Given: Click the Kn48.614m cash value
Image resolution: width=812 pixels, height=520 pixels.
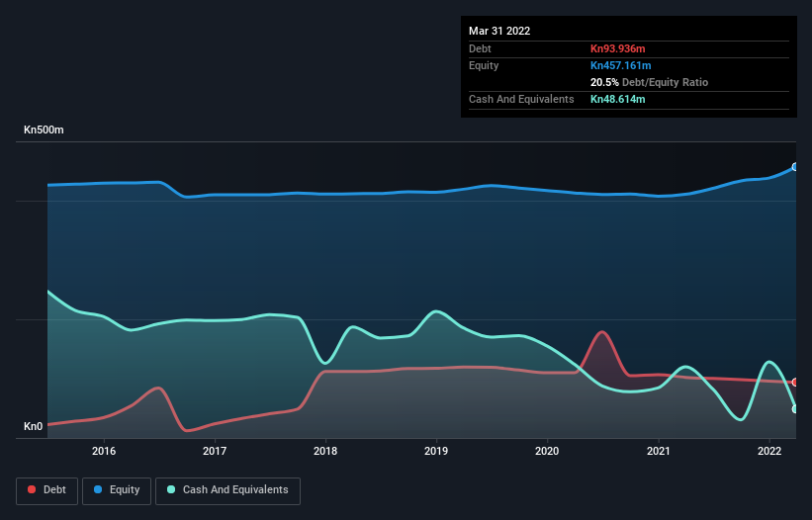Looking at the screenshot, I should 618,99.
